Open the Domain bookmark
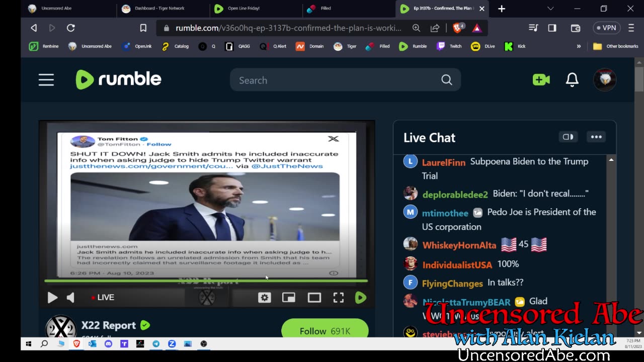Viewport: 644px width, 362px height. point(310,46)
